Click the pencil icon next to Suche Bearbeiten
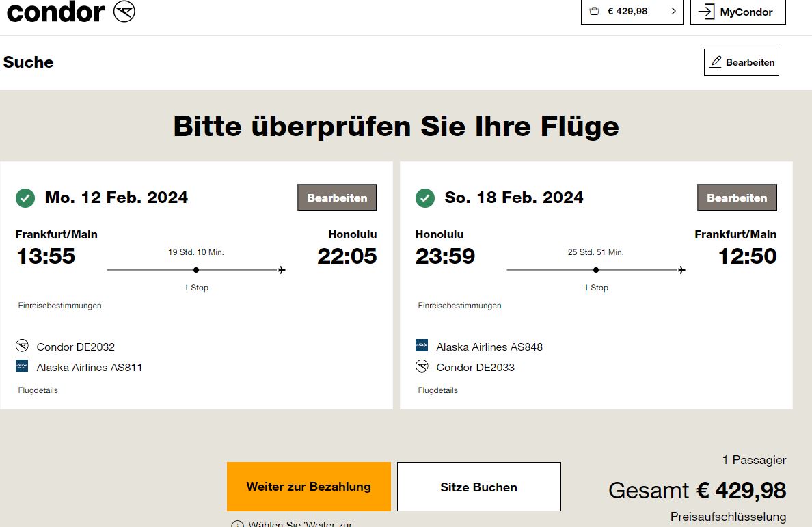The image size is (812, 527). (716, 62)
